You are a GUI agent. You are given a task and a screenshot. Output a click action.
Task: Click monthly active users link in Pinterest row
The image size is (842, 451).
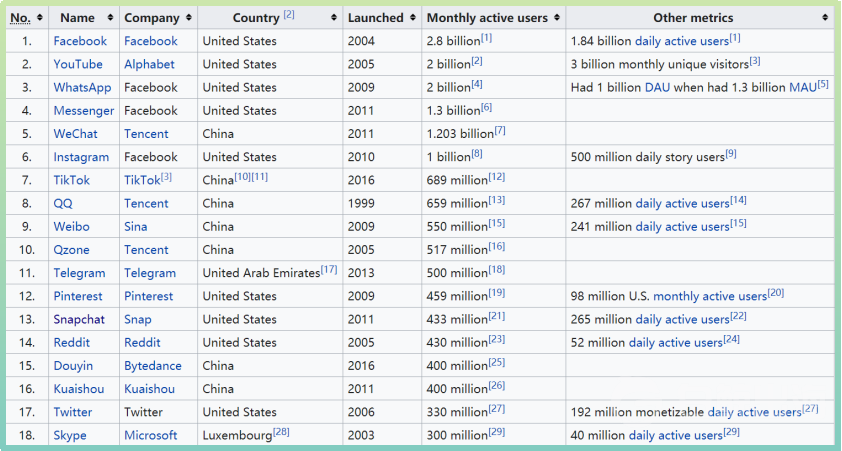(709, 296)
